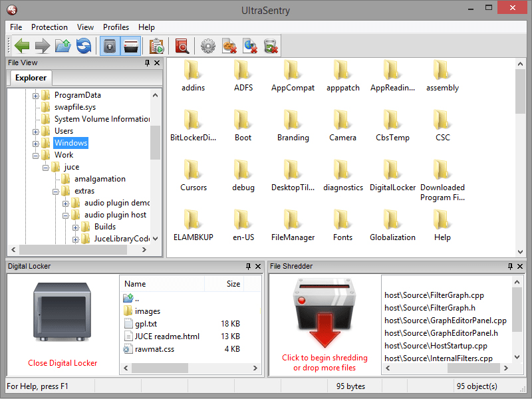The width and height of the screenshot is (532, 399).
Task: Click the Name column header
Action: pos(162,284)
